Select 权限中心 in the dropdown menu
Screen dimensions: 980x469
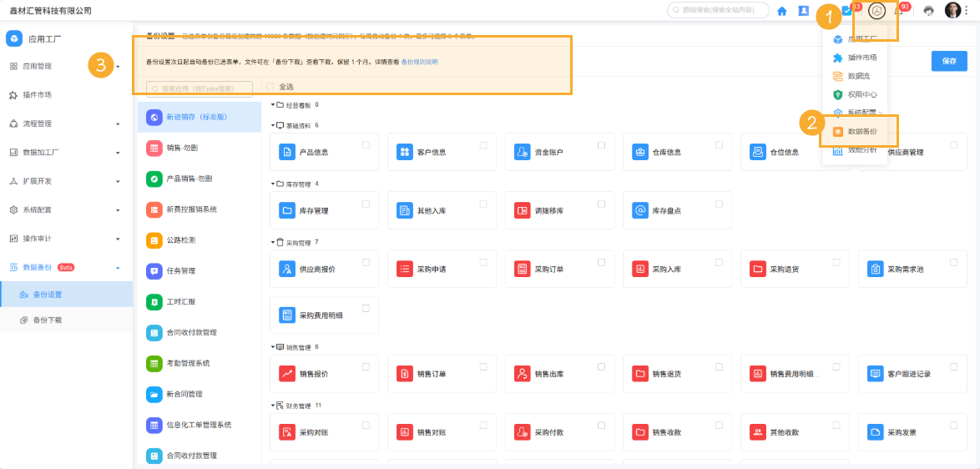861,94
